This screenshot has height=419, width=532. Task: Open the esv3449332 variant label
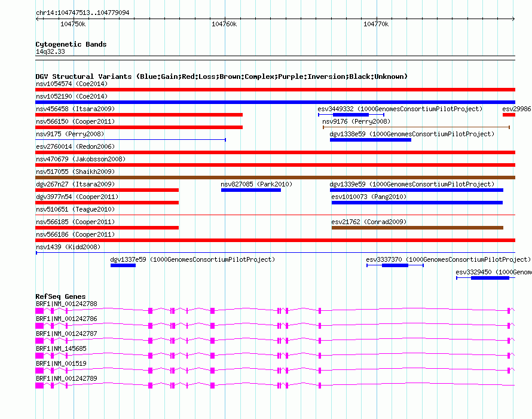399,109
